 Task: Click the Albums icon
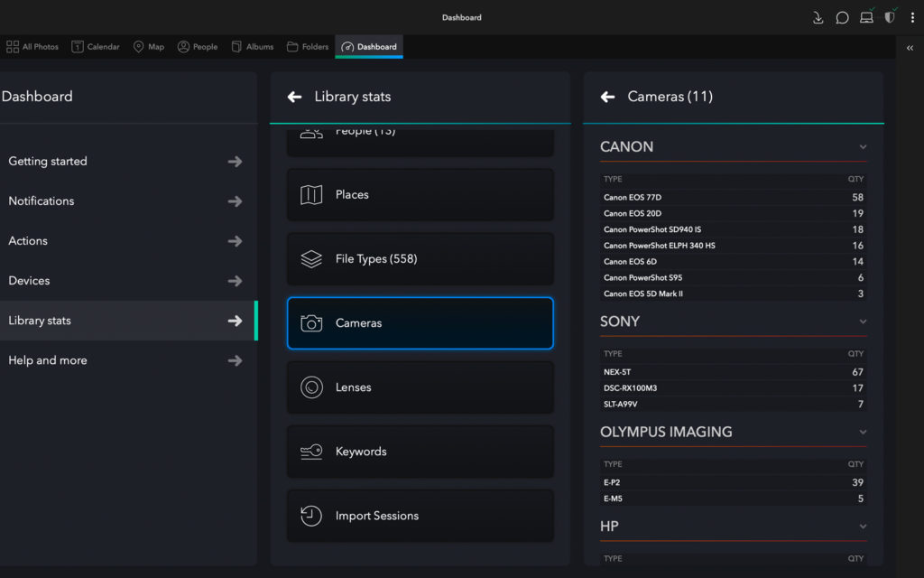tap(236, 47)
